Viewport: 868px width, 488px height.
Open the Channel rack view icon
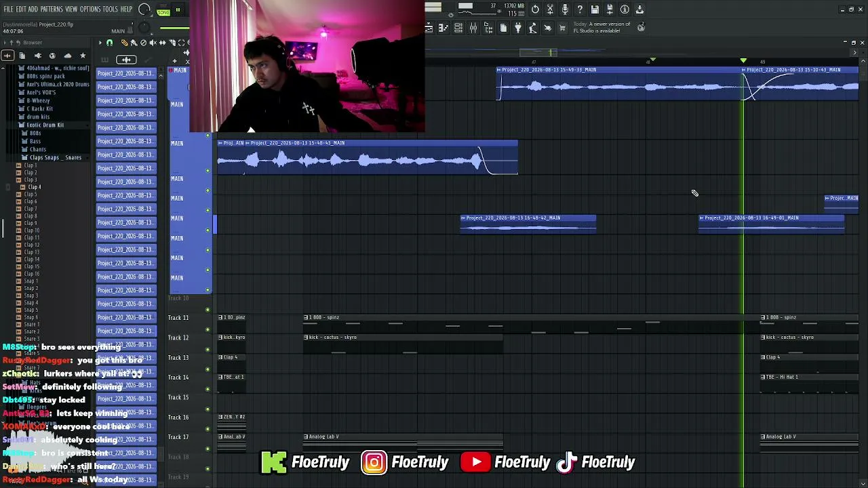click(x=458, y=28)
